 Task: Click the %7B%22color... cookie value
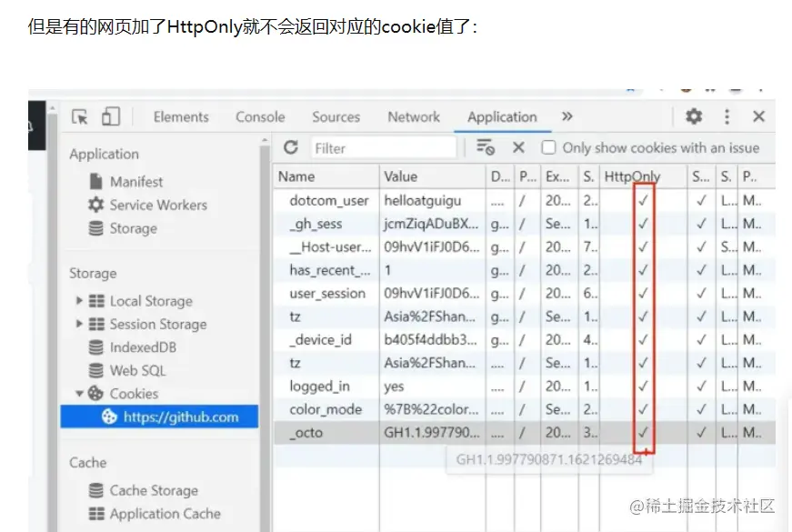[431, 410]
